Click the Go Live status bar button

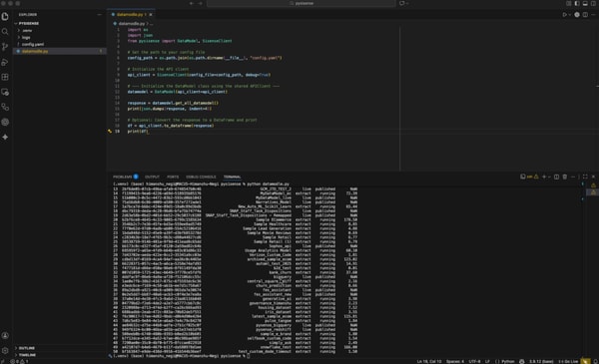pyautogui.click(x=568, y=361)
